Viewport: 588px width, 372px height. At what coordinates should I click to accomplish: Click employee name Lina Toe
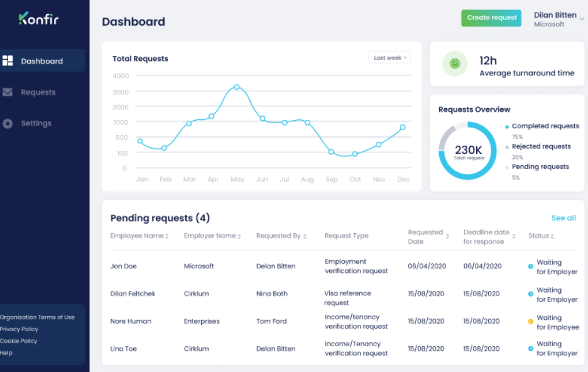[x=123, y=349]
